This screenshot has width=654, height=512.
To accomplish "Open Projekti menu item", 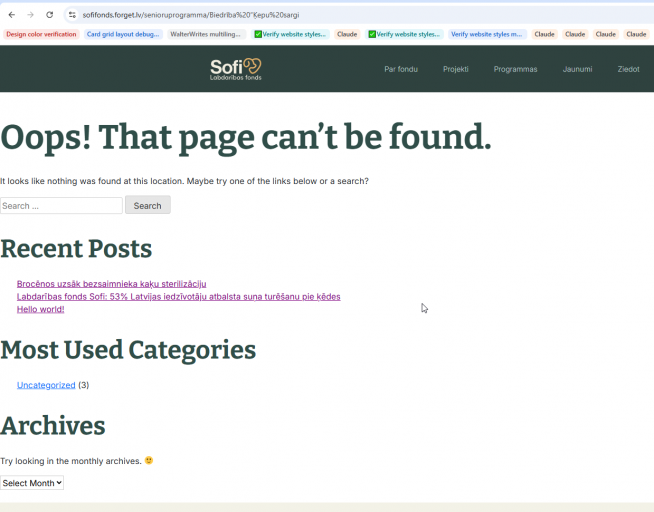I will 455,69.
